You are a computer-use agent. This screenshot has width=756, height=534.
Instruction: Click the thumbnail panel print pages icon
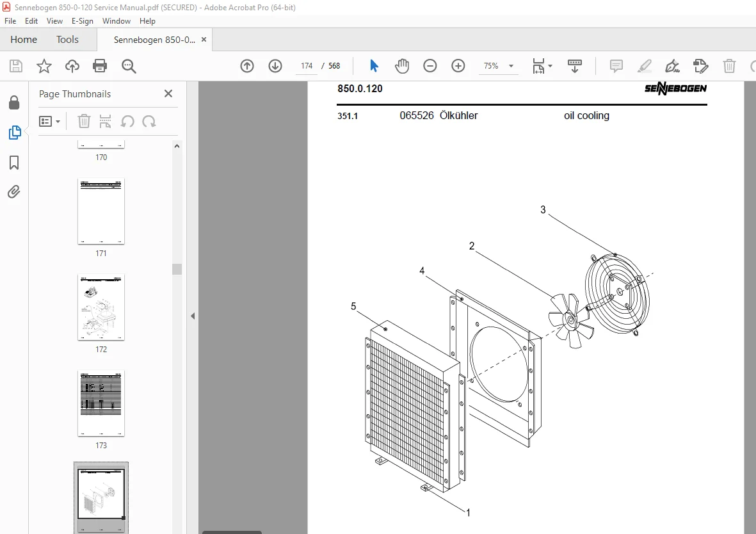105,121
